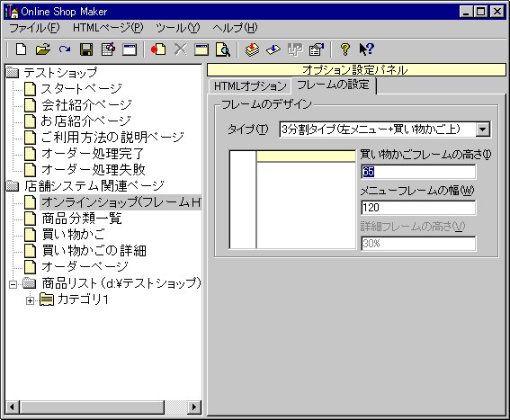Click the stacked pages download icon
Image resolution: width=510 pixels, height=420 pixels.
click(x=252, y=49)
